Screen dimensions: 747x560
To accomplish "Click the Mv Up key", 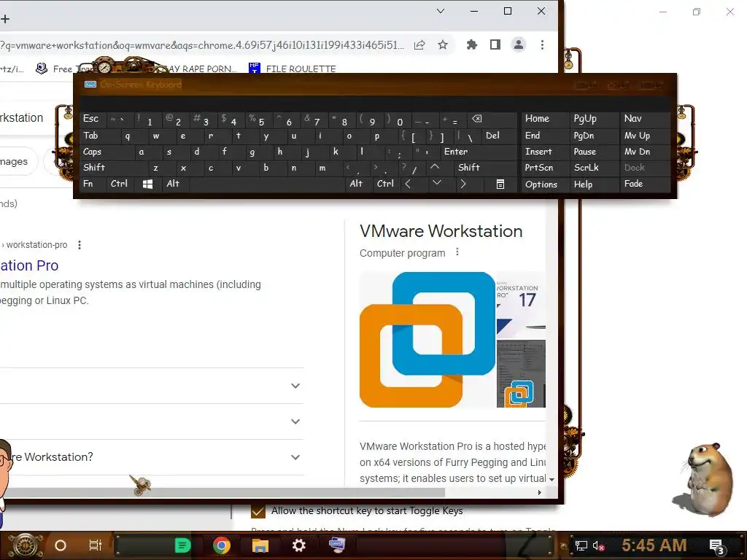I will coord(645,136).
